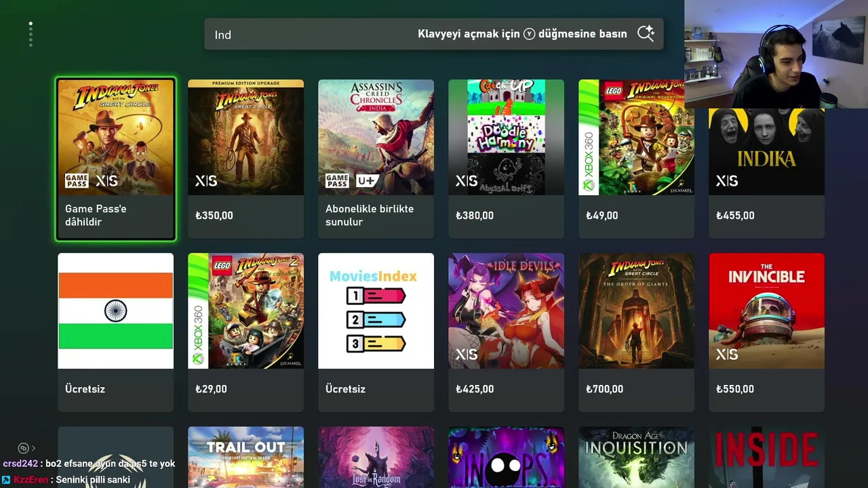The image size is (868, 488).
Task: Select the INDIKA game tile
Action: pos(767,173)
